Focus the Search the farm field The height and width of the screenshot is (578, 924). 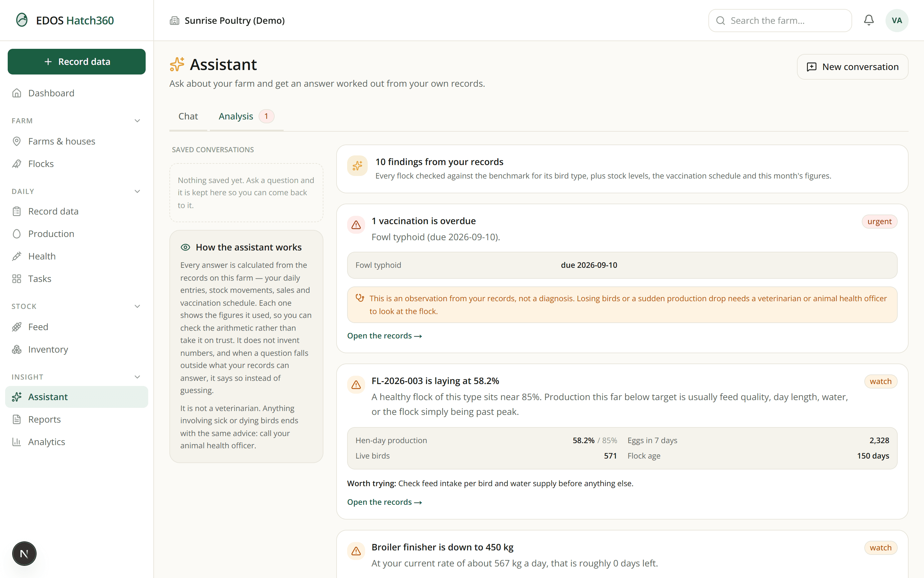(780, 21)
